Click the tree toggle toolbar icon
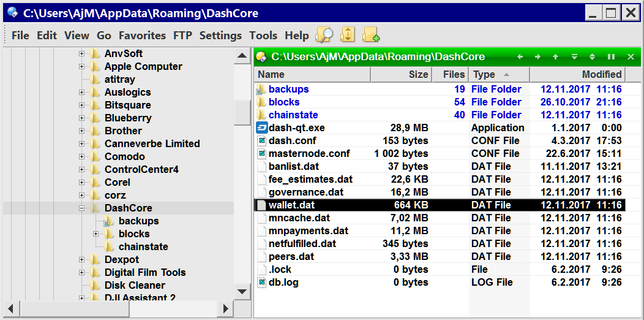Viewport: 644px width, 320px height. (348, 35)
